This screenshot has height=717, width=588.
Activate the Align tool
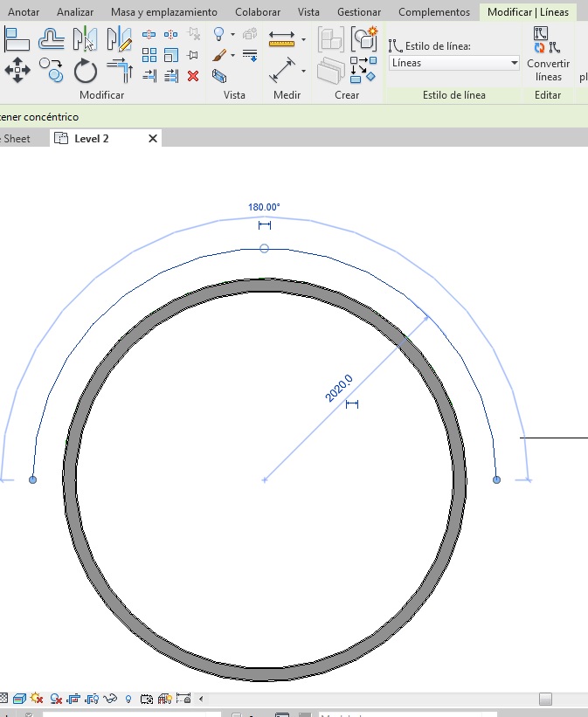coord(19,38)
